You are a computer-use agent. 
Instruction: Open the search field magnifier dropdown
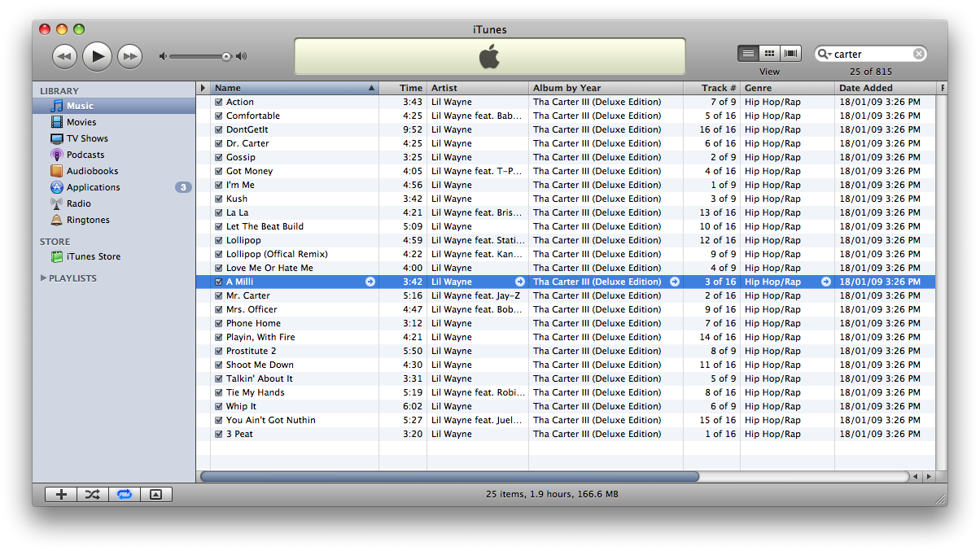point(825,55)
